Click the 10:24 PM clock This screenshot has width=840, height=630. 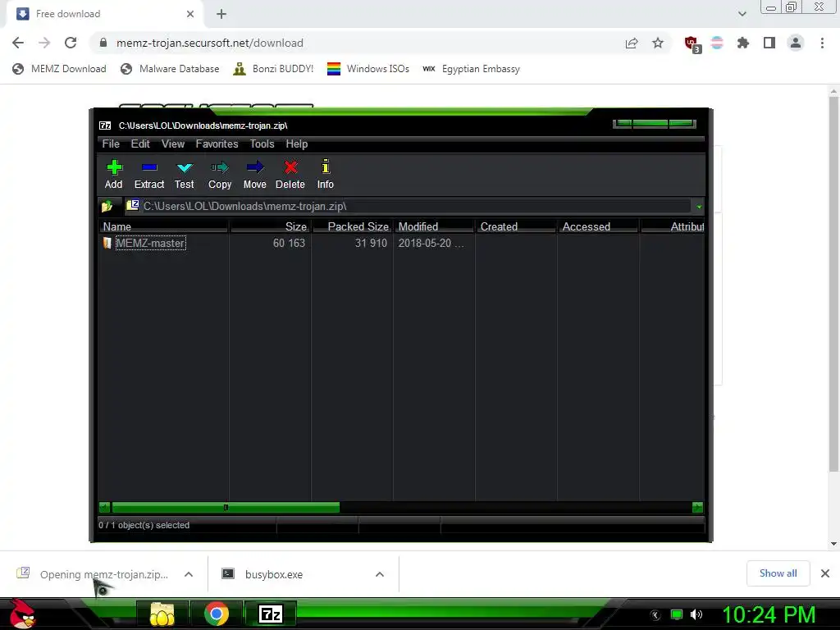769,614
